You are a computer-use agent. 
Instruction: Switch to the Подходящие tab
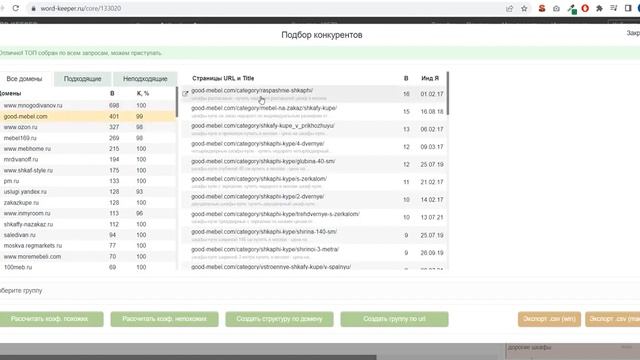tap(82, 79)
